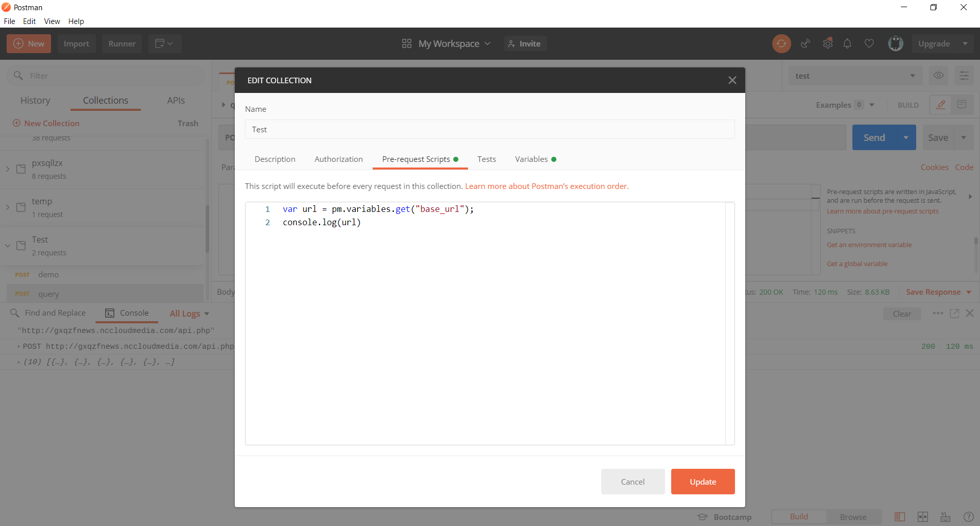The image size is (980, 526).
Task: Open Postman's execution order link
Action: [547, 186]
